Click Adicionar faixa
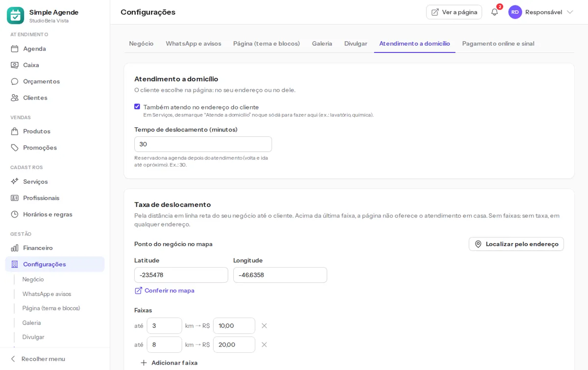 (169, 363)
